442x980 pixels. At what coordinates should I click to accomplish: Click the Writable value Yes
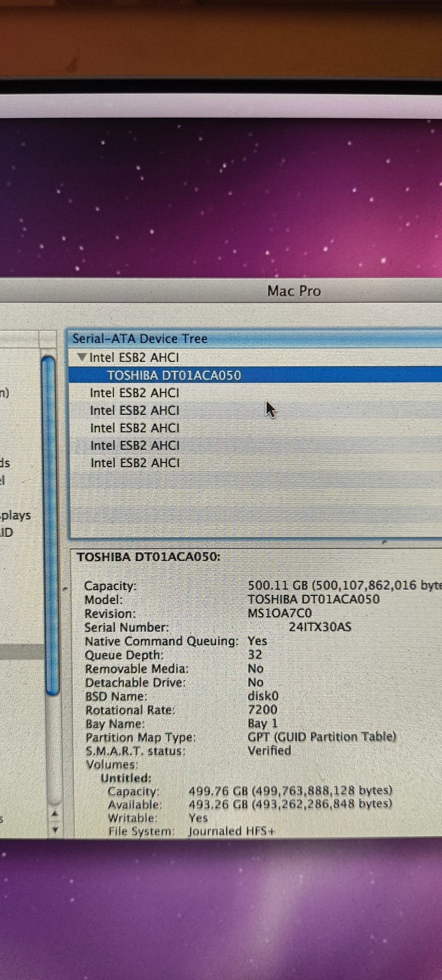(x=198, y=818)
